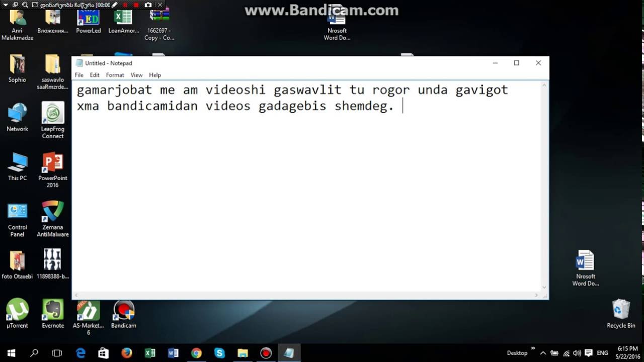Click Bandicam bar window-select mode icon

click(x=15, y=5)
